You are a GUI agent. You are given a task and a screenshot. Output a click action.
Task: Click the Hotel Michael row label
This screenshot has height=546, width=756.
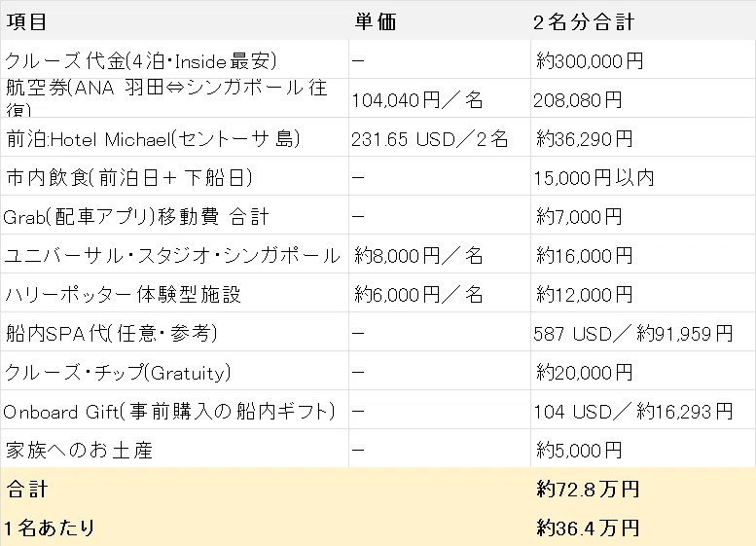[x=153, y=139]
